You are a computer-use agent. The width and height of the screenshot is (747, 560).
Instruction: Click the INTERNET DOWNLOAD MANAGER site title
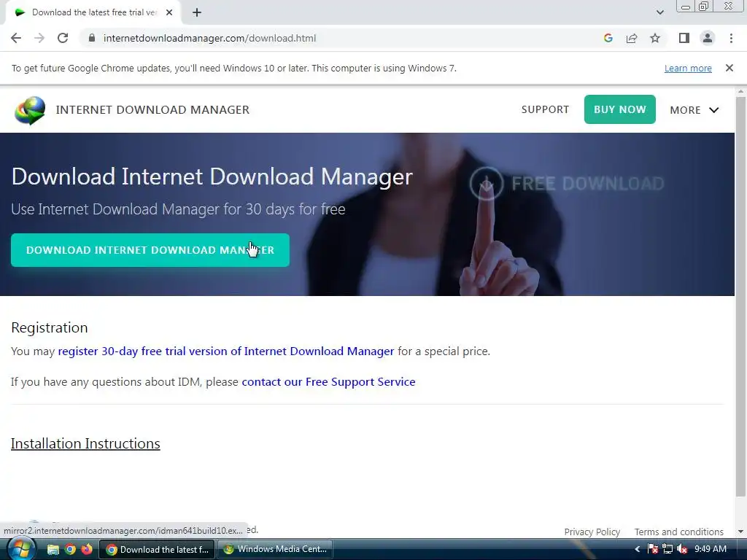152,109
